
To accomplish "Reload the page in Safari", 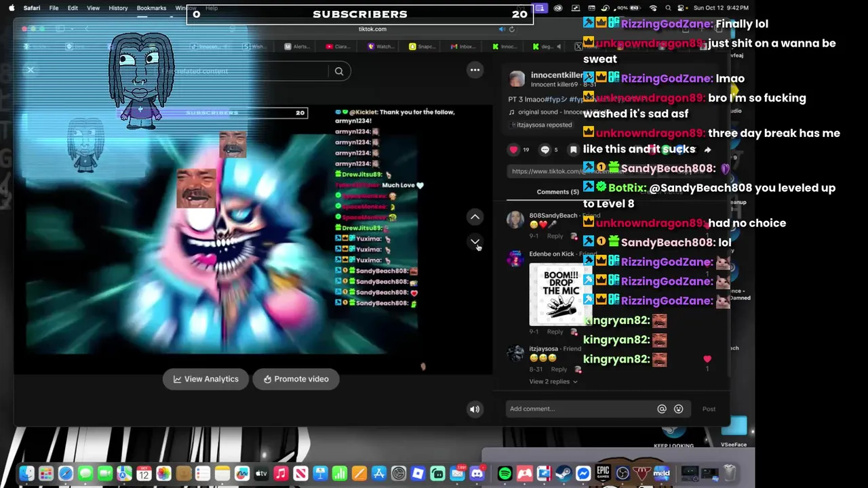I will 512,29.
